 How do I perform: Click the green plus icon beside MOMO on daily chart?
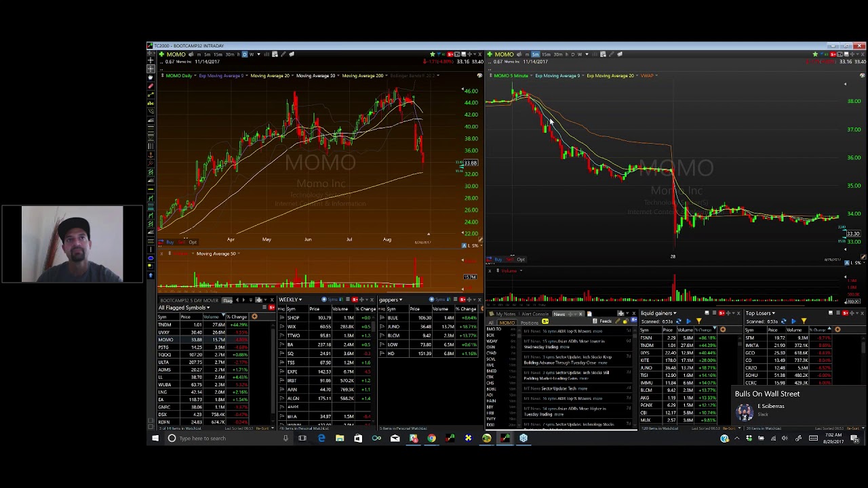161,54
